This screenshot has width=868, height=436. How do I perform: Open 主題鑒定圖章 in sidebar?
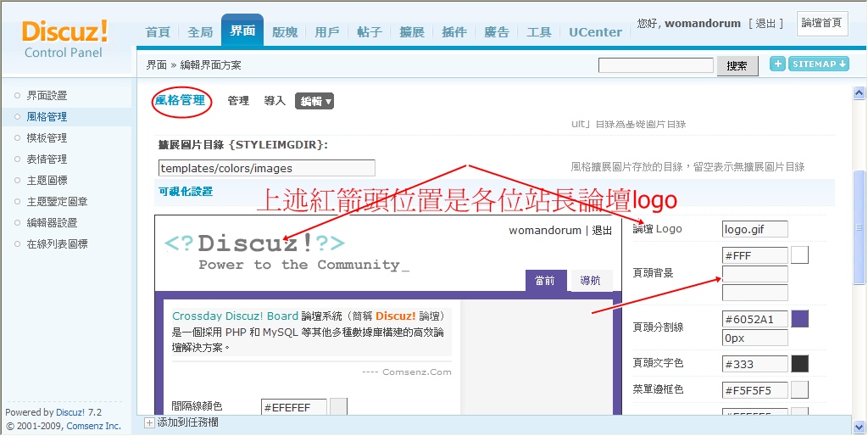(58, 202)
